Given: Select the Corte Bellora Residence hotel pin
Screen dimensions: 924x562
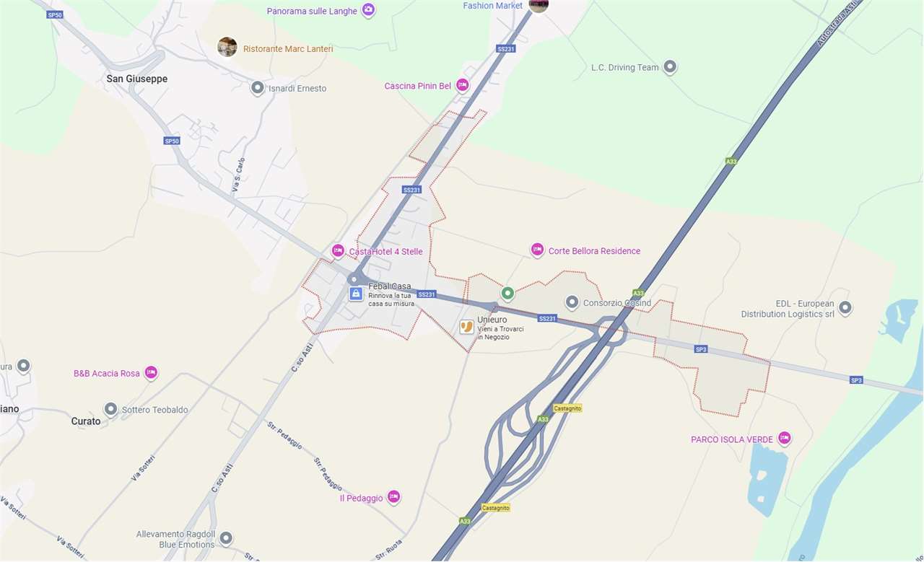Looking at the screenshot, I should (537, 250).
